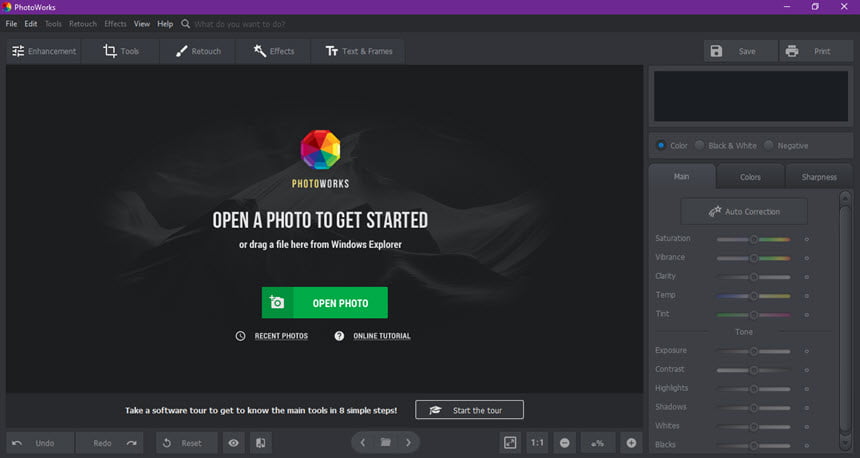Reset Exposure with its small circle

[x=807, y=351]
